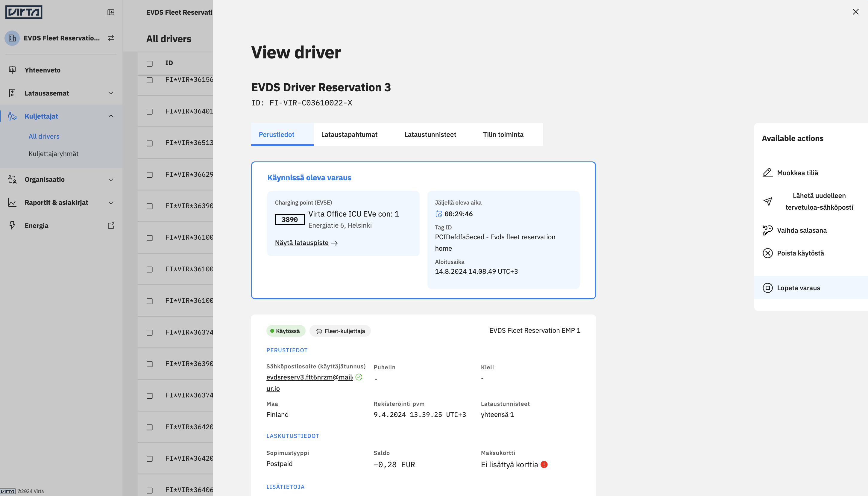This screenshot has width=868, height=496.
Task: Click the driver email address link
Action: click(310, 382)
